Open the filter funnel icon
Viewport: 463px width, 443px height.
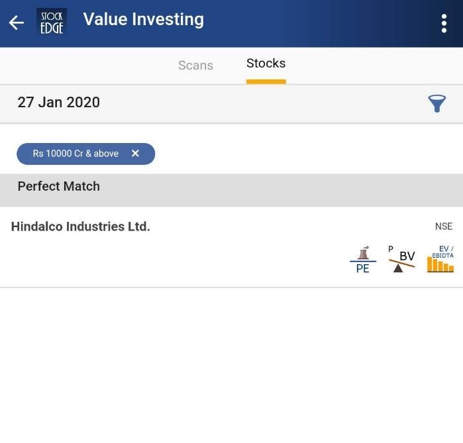pyautogui.click(x=437, y=104)
